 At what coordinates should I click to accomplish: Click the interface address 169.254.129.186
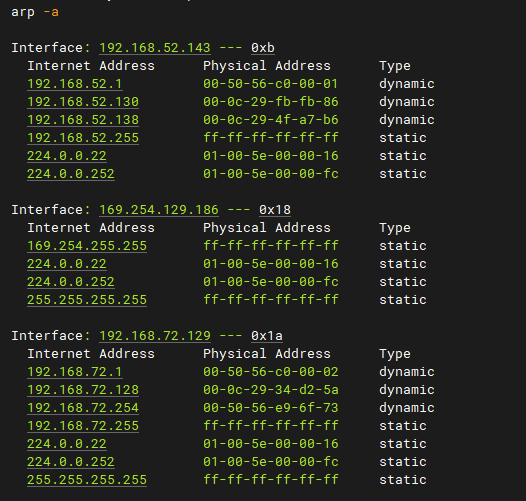[x=159, y=210]
